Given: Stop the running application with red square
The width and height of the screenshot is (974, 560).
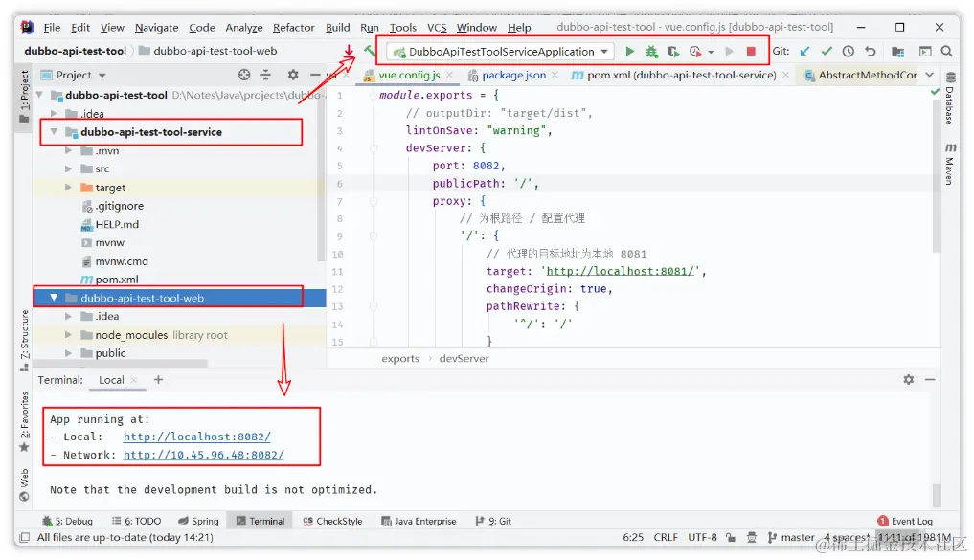Looking at the screenshot, I should (751, 52).
